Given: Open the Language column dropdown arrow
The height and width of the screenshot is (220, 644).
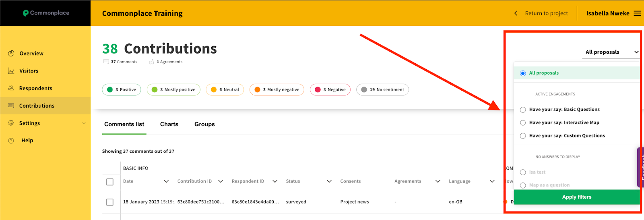Looking at the screenshot, I should point(492,181).
